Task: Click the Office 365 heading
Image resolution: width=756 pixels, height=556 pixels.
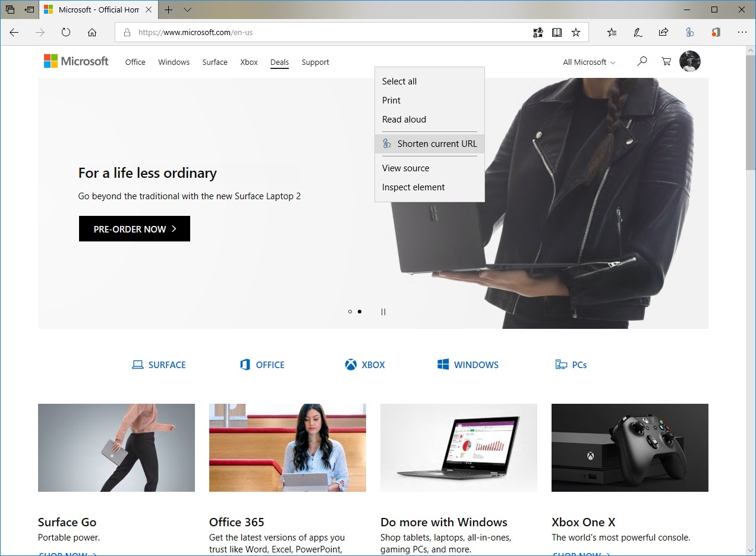Action: [237, 522]
